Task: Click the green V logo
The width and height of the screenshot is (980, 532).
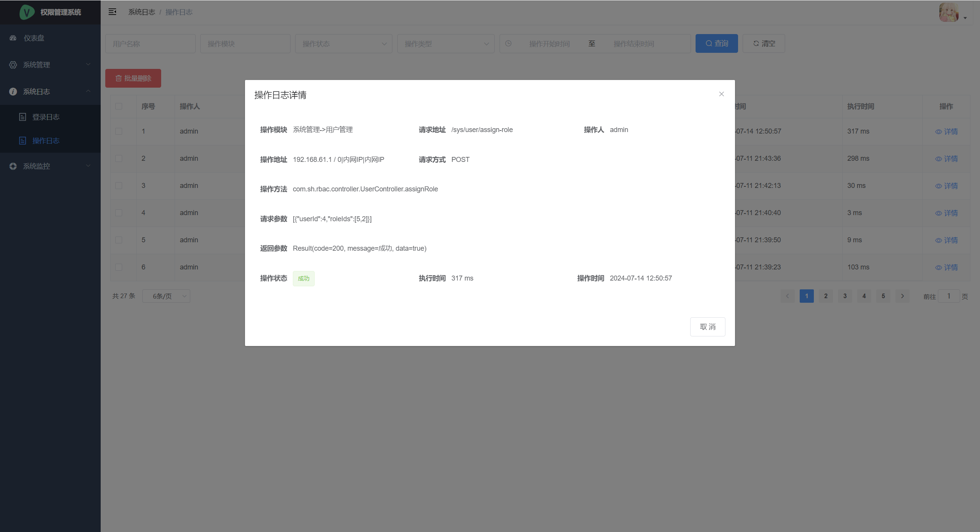Action: (27, 12)
